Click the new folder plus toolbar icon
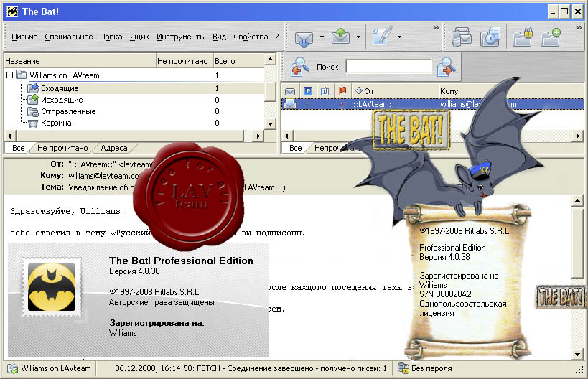This screenshot has height=379, width=588. [551, 37]
